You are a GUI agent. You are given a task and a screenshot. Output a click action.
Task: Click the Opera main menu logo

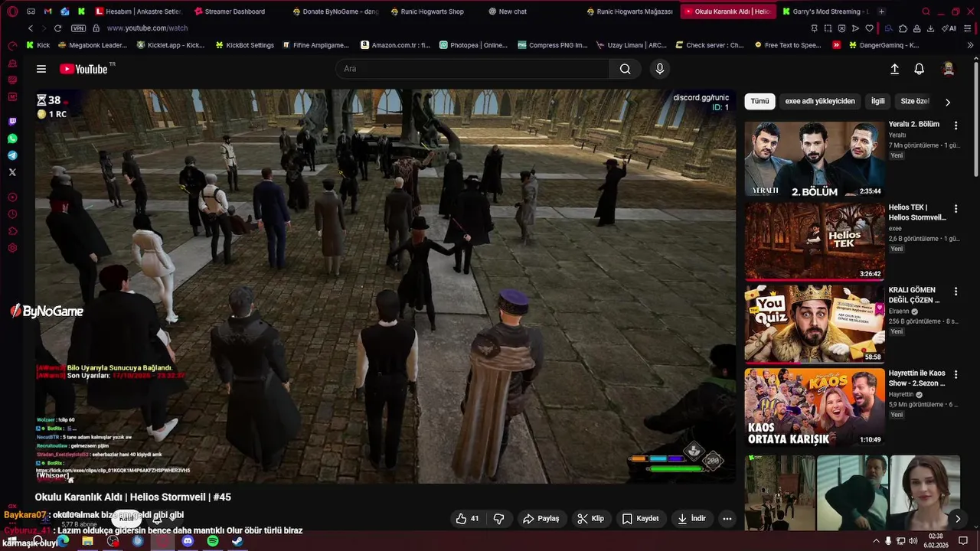(x=12, y=11)
